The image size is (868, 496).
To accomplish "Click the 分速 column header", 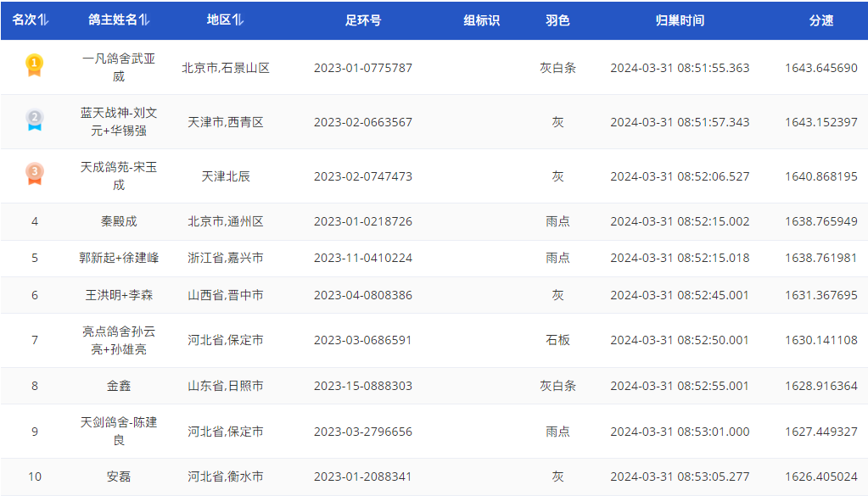I will tap(820, 20).
